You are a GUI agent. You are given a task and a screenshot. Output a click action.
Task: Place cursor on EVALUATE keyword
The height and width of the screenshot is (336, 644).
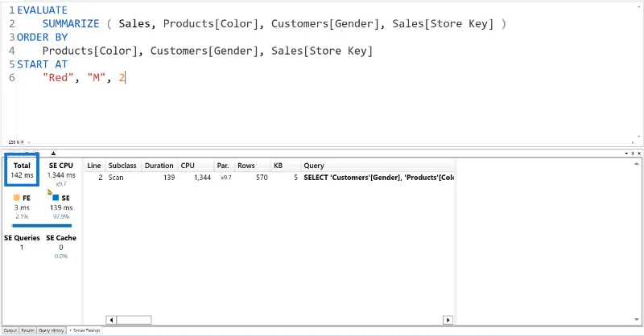tap(42, 10)
